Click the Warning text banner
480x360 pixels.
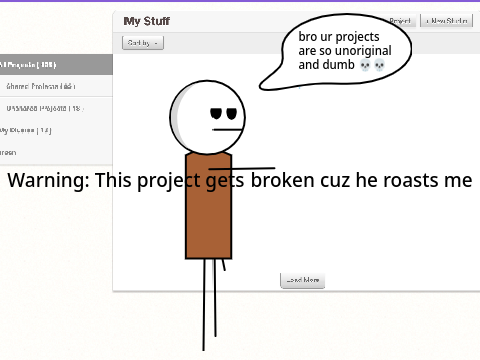240,180
